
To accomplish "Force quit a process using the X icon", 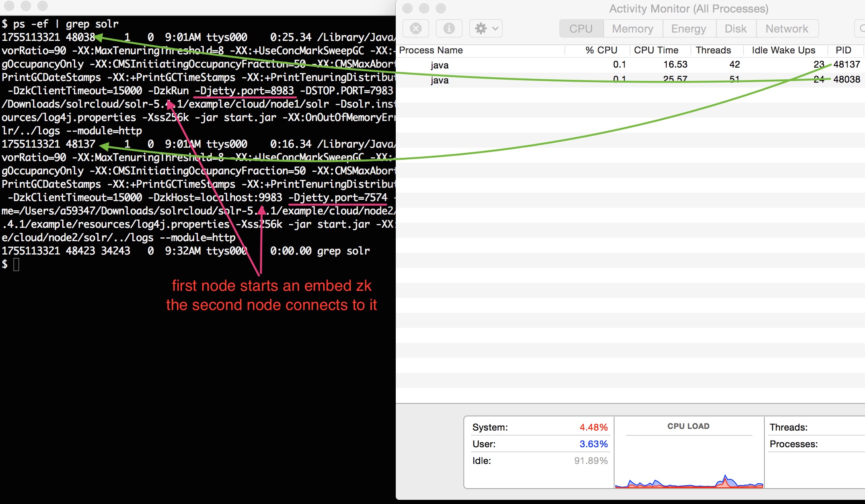I will [415, 28].
